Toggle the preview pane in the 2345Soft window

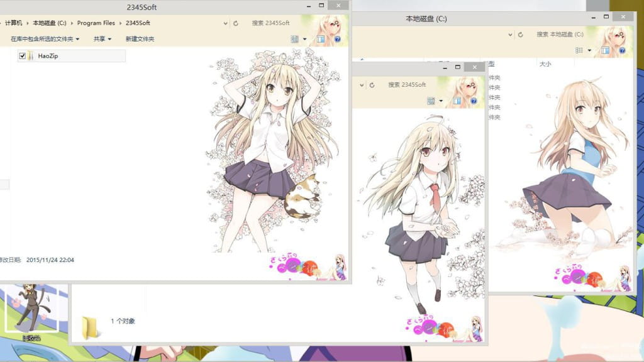coord(321,39)
